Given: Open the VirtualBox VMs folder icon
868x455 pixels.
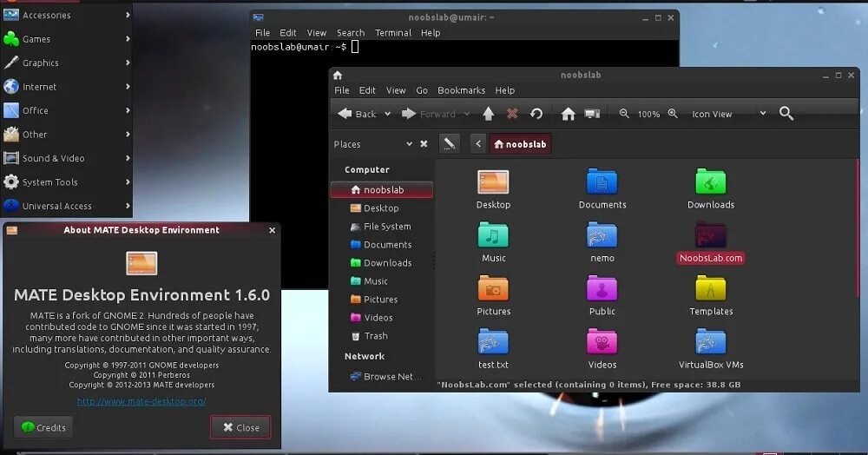Looking at the screenshot, I should (711, 341).
